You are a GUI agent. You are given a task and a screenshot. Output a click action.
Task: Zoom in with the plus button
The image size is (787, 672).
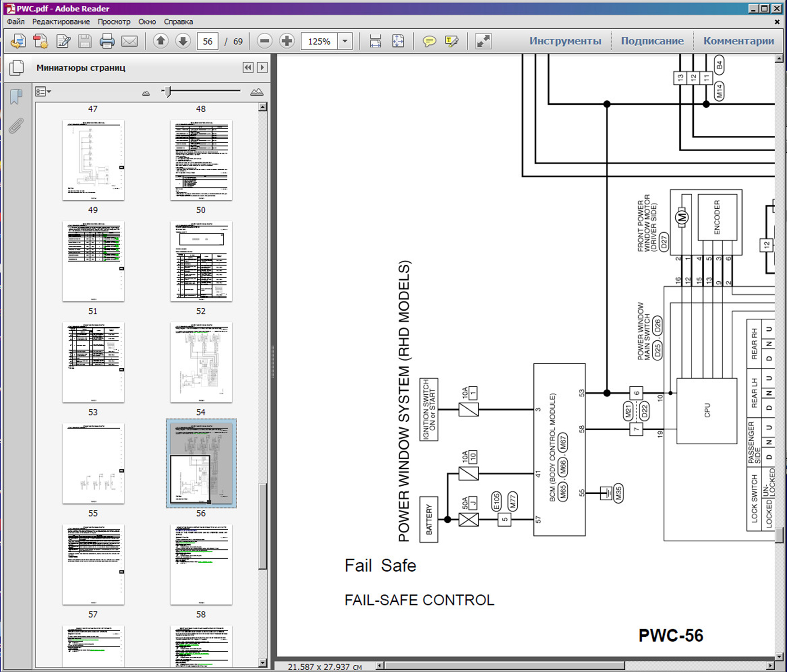pyautogui.click(x=287, y=41)
